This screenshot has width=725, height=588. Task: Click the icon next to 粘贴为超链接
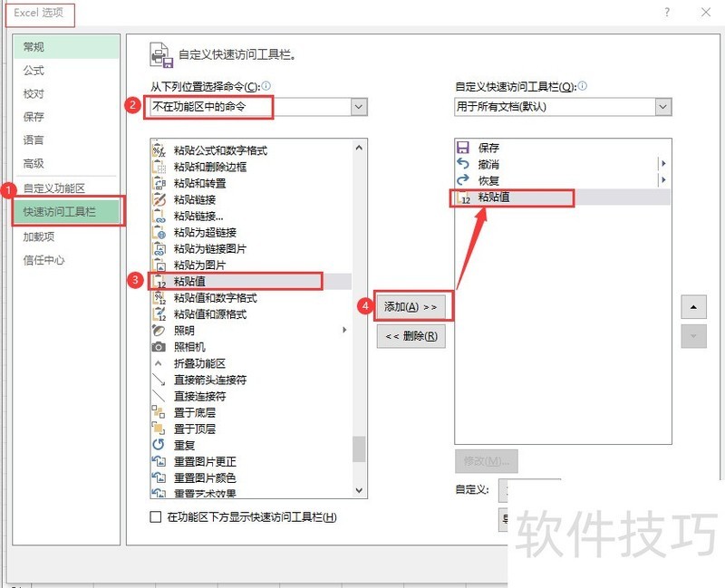click(159, 232)
